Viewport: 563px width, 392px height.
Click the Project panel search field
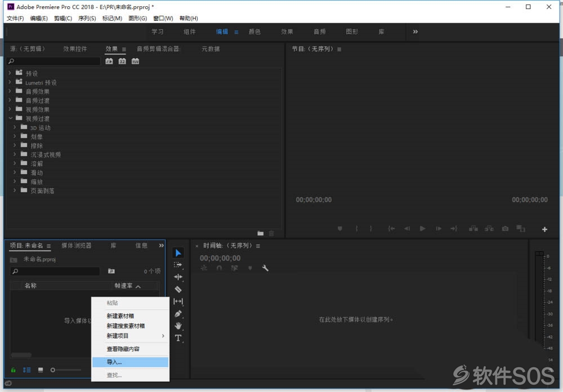pos(55,271)
